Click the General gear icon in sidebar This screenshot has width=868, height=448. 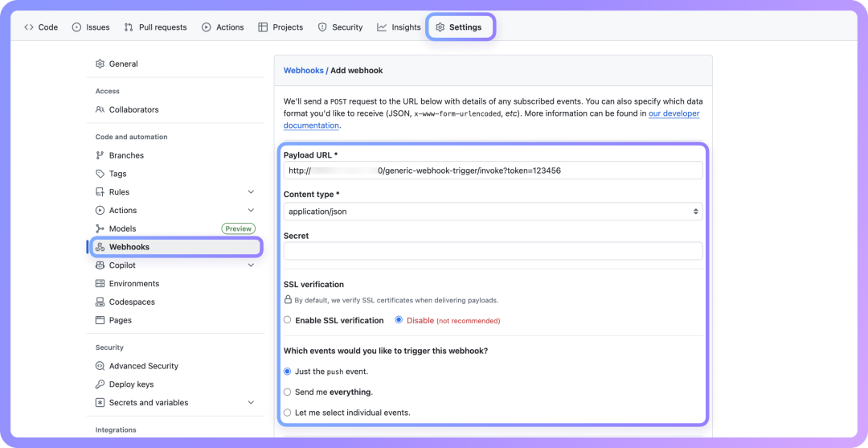100,64
